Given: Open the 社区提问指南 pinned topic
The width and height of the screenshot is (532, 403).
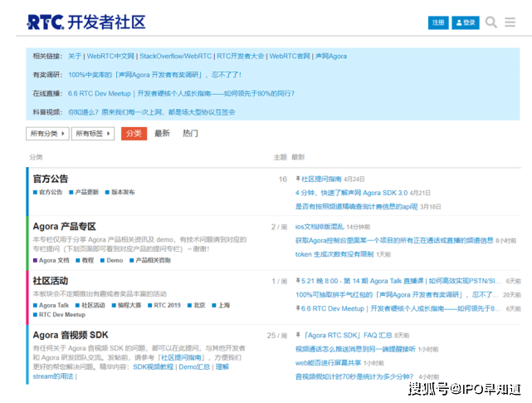Looking at the screenshot, I should click(x=321, y=179).
